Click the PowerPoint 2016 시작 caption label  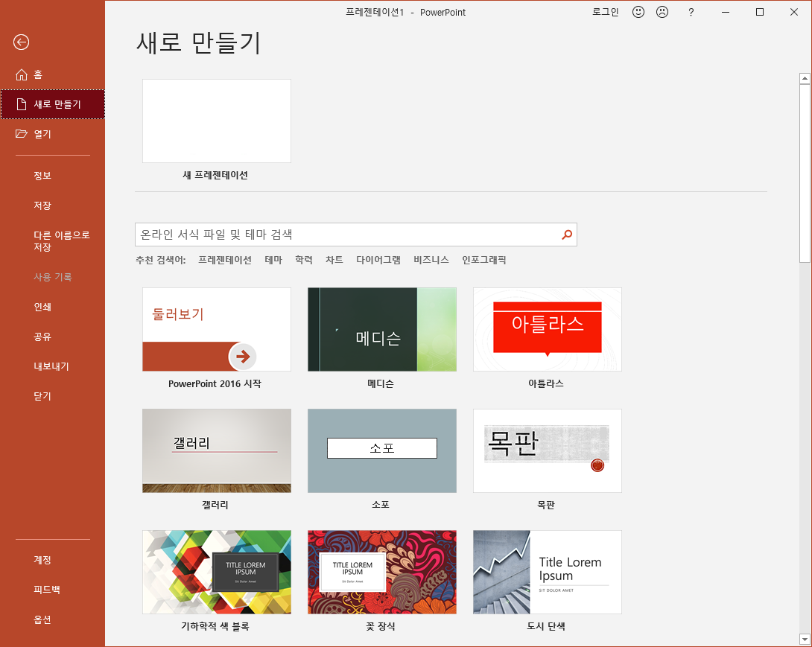pyautogui.click(x=215, y=384)
